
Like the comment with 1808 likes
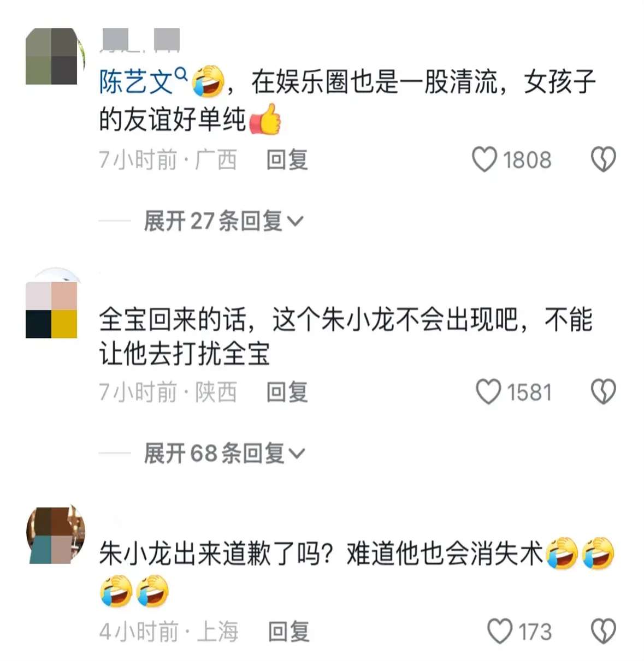[484, 160]
